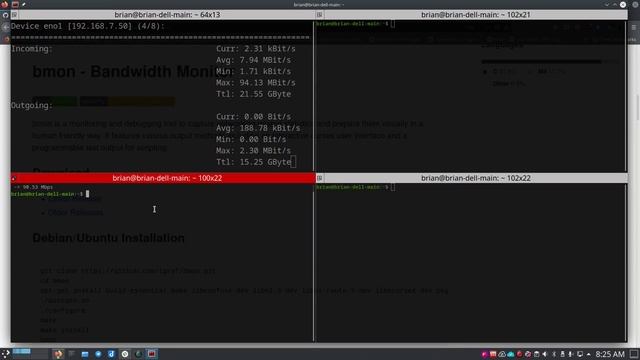Open the blue 'd' app icon in the taskbar
640x360 pixels.
point(111,354)
